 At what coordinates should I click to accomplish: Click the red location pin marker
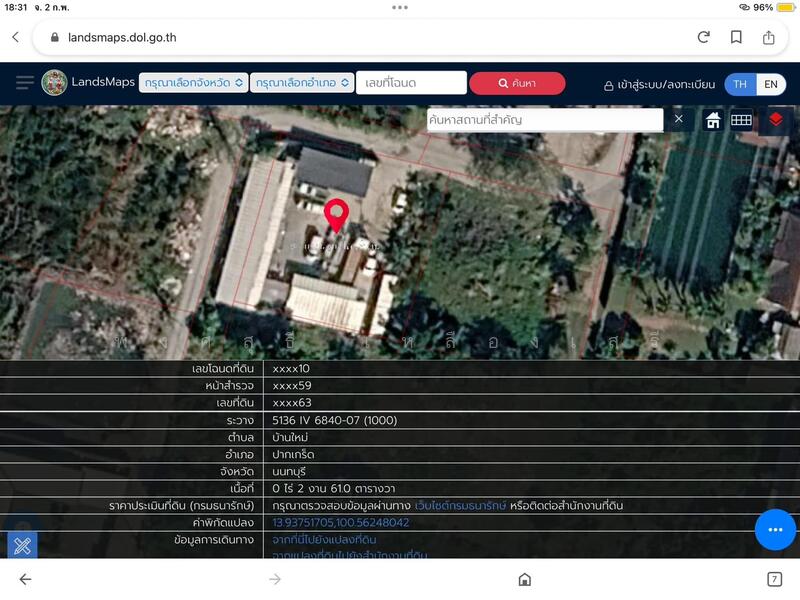pyautogui.click(x=337, y=215)
